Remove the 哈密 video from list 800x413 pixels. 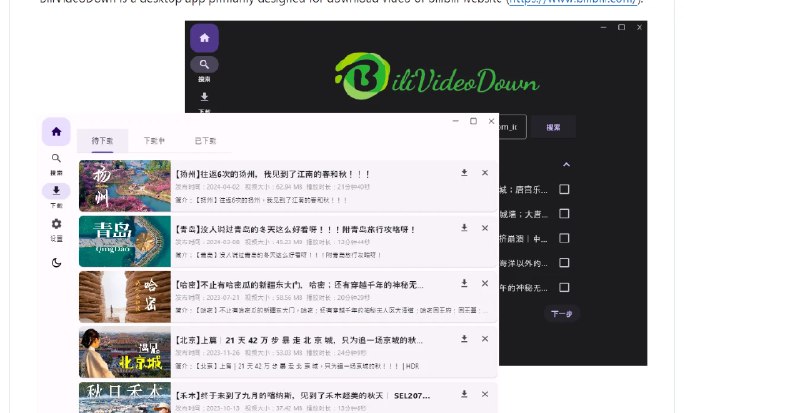tap(485, 283)
